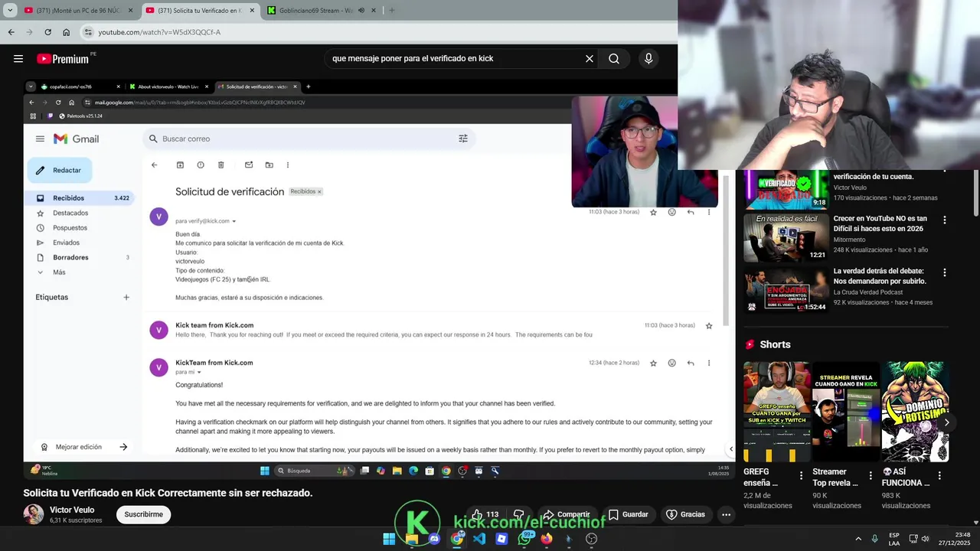Image resolution: width=980 pixels, height=551 pixels.
Task: View site information next to the youtube.com URL
Action: (88, 32)
